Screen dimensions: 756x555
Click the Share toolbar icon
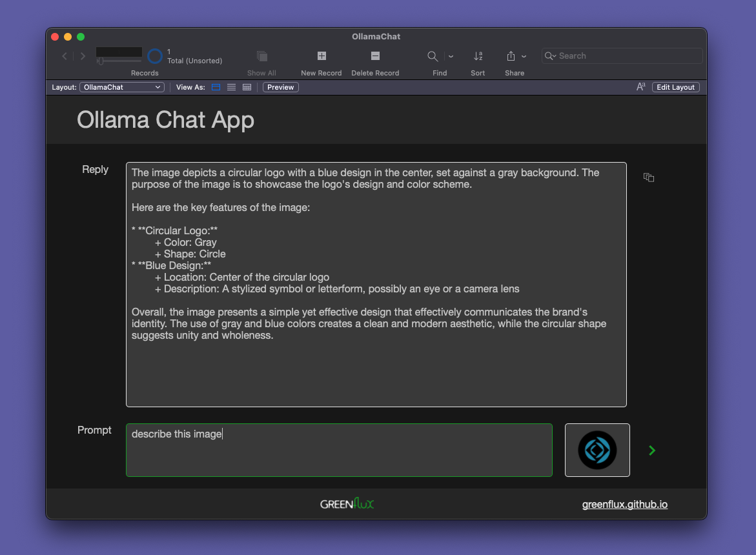(x=511, y=56)
